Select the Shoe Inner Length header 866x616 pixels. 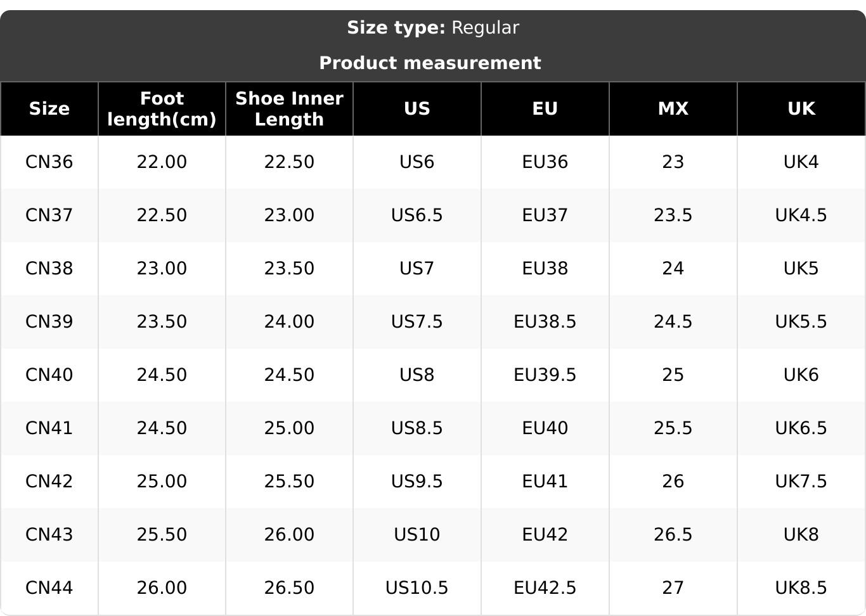[x=289, y=108]
